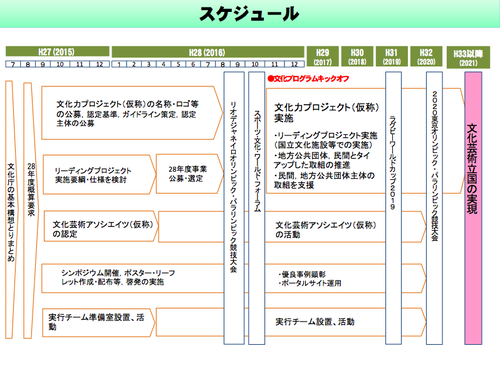Click the 民間、地方公共団体主体の取組を支援 bullet
Image resolution: width=500 pixels, height=373 pixels.
click(x=324, y=180)
